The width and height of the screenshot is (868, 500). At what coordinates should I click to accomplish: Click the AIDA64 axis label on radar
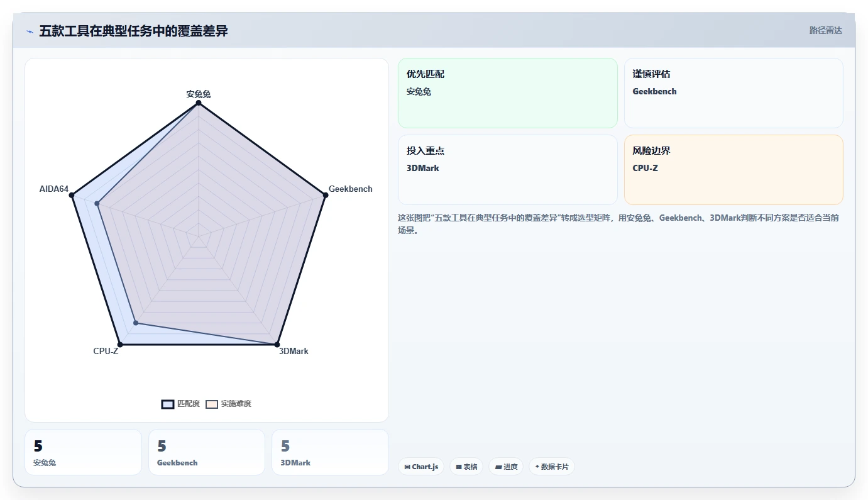(54, 189)
